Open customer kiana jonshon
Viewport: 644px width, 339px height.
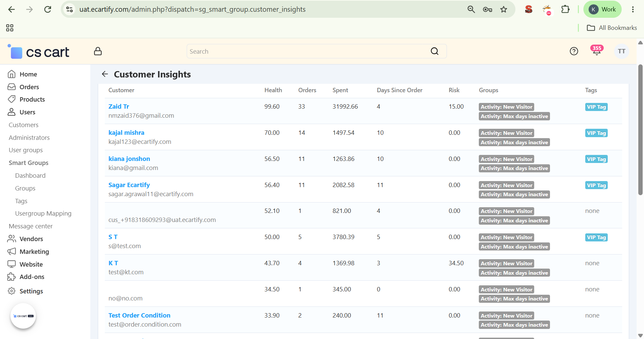click(x=129, y=159)
